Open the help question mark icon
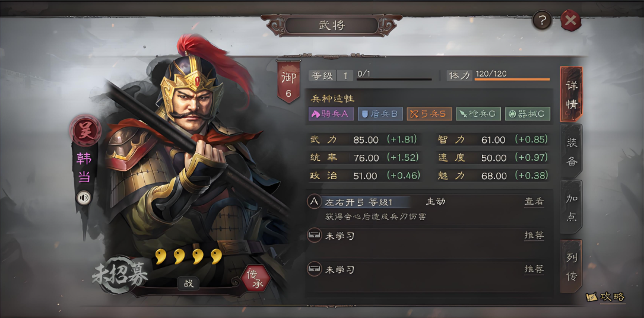Viewport: 644px width, 318px height. [542, 21]
